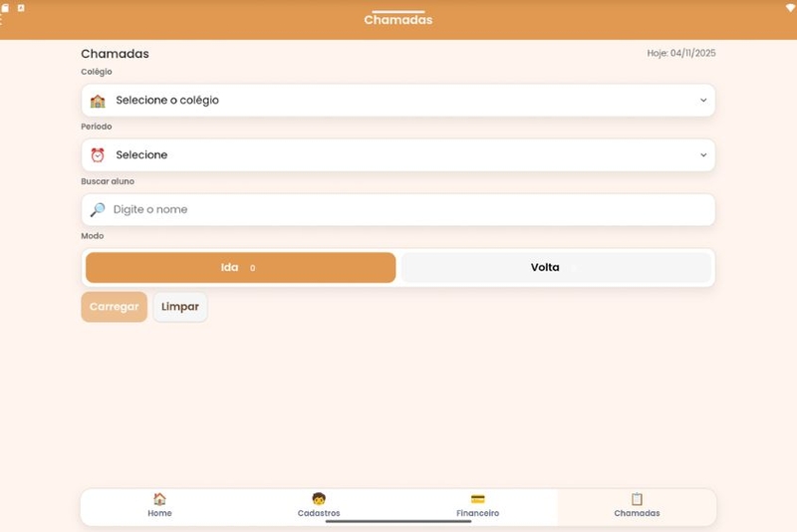The image size is (797, 532).
Task: Click the alarm clock icon in Período field
Action: pyautogui.click(x=98, y=155)
